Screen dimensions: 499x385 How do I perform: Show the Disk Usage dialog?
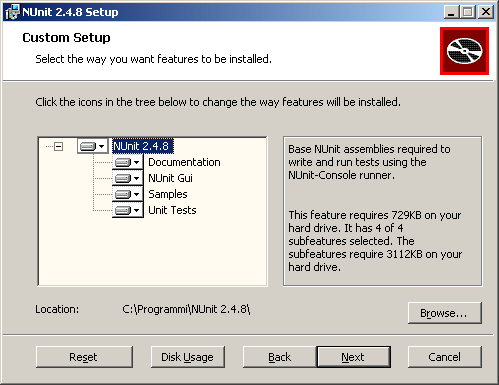point(188,357)
